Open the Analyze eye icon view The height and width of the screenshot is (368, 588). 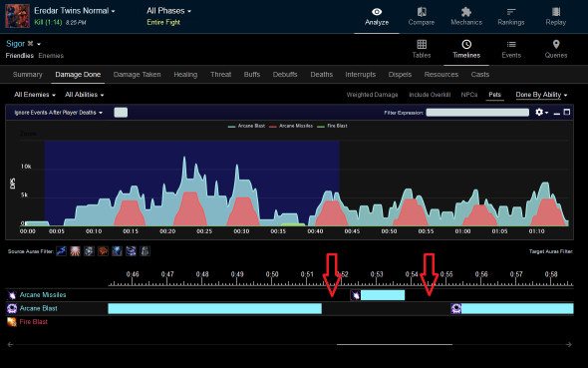click(x=377, y=12)
